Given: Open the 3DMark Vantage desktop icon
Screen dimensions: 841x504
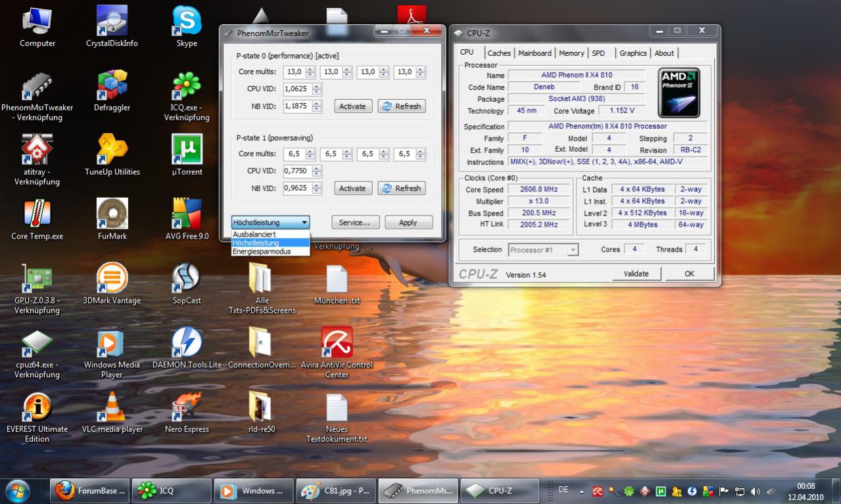Looking at the screenshot, I should click(x=112, y=279).
